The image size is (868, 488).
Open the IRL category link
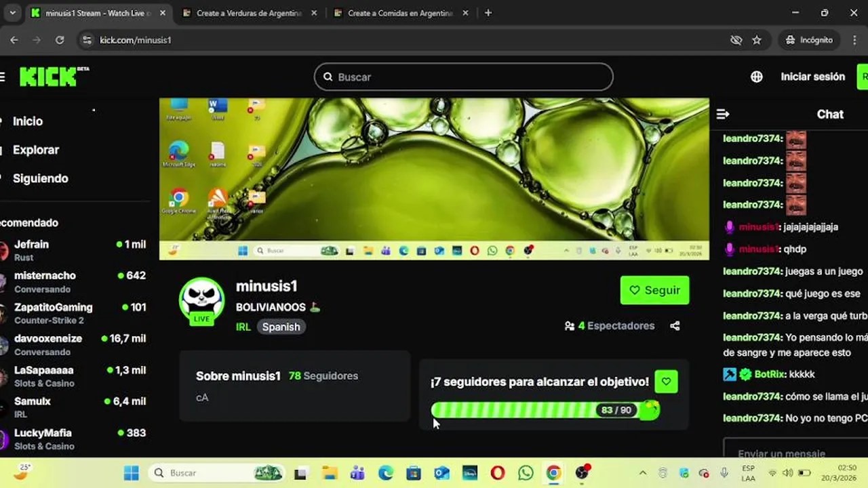click(243, 327)
